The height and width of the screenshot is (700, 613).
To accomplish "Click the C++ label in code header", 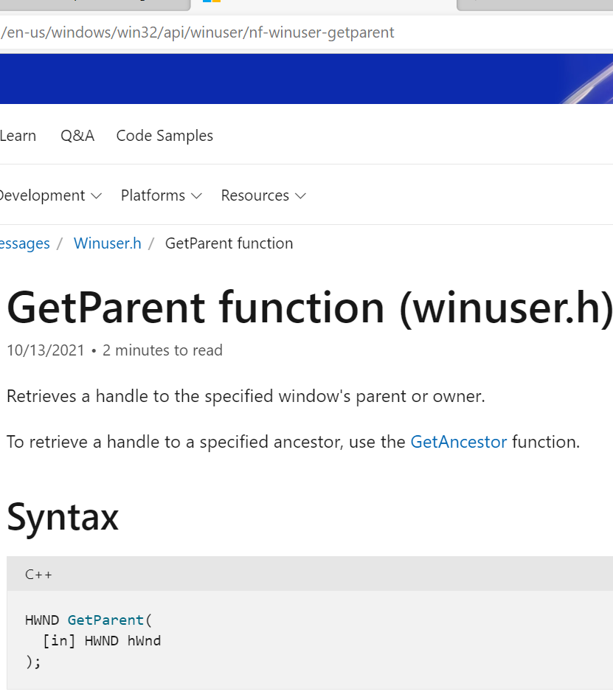I will pyautogui.click(x=38, y=575).
